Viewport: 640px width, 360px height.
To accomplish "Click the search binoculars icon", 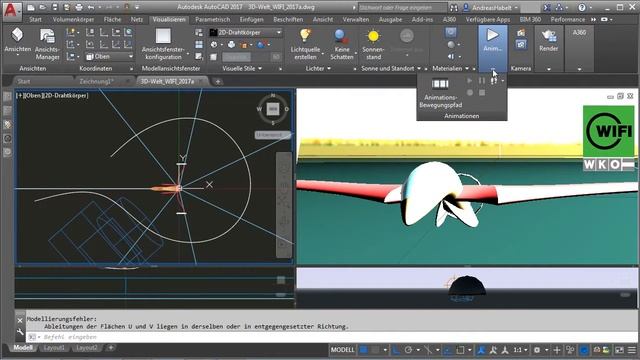I will point(454,8).
